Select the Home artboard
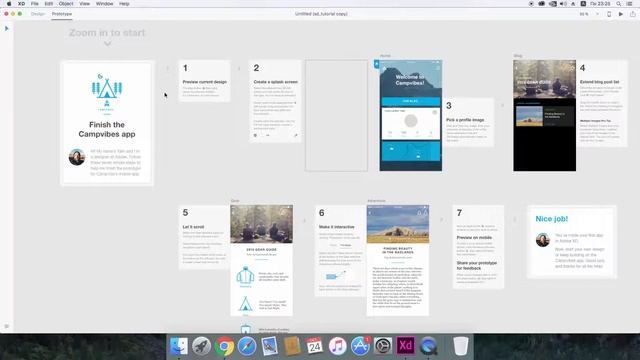The height and width of the screenshot is (360, 640). (411, 116)
